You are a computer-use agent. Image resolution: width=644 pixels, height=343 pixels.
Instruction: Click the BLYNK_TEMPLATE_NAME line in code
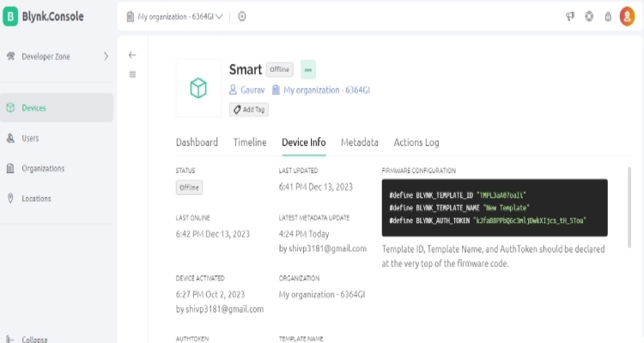coord(459,208)
